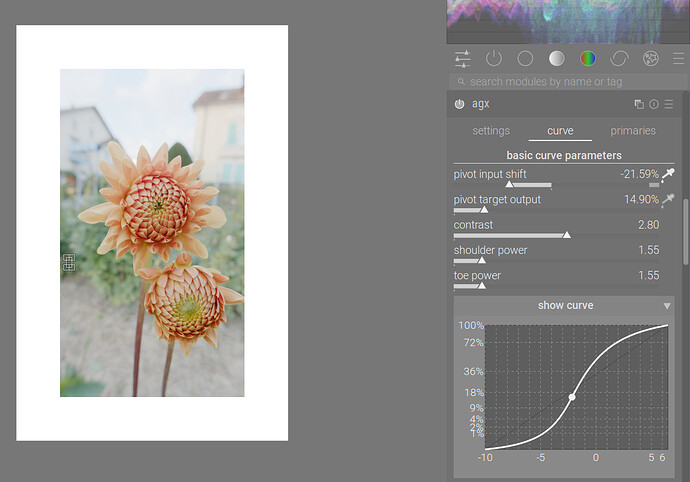The height and width of the screenshot is (482, 690).
Task: Switch to the primaries tab
Action: pos(633,131)
